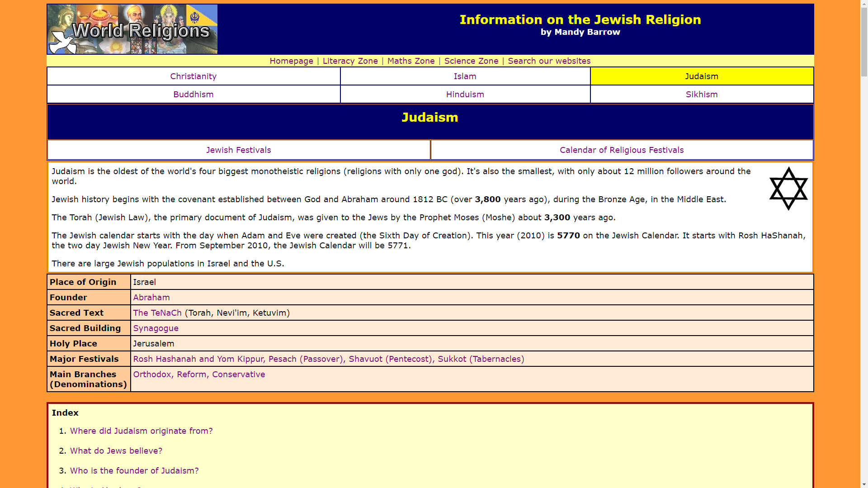Click the World Religions logo banner
The image size is (868, 488).
coord(132,29)
